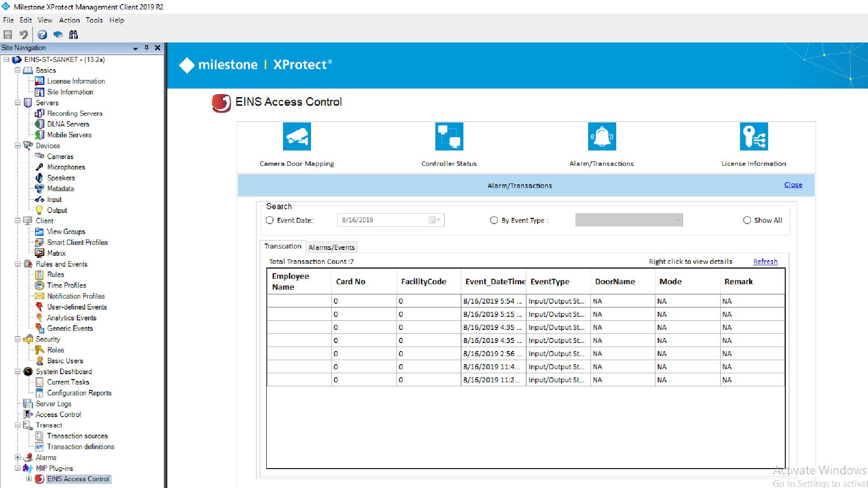Click the Refresh link
This screenshot has height=488, width=868.
coord(765,262)
